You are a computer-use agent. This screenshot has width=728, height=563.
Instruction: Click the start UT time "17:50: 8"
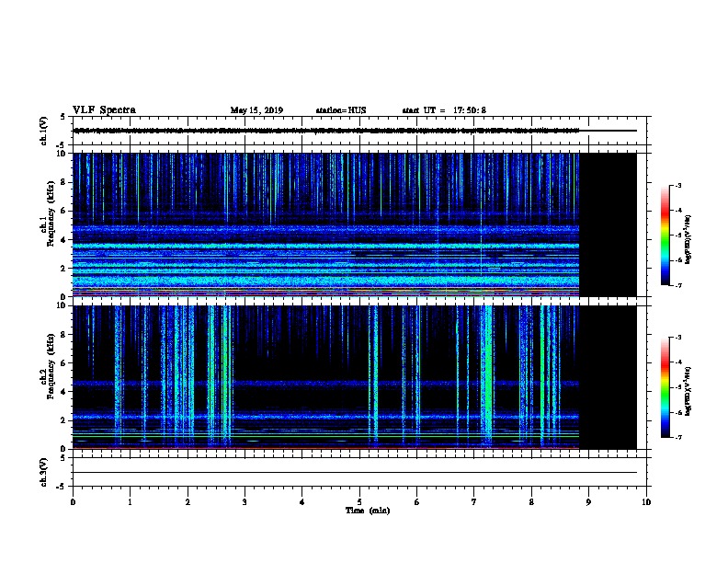[x=470, y=110]
